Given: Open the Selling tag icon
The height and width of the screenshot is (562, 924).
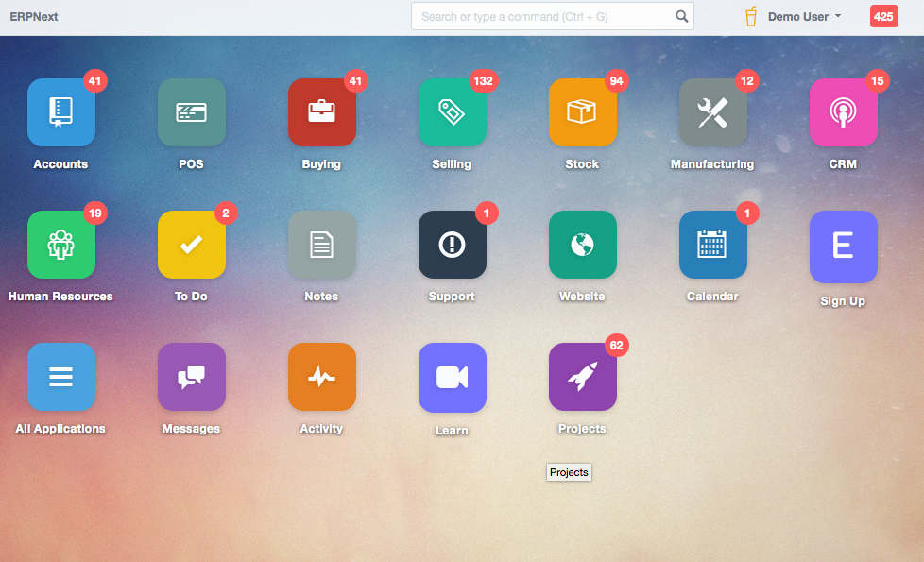Looking at the screenshot, I should (452, 112).
